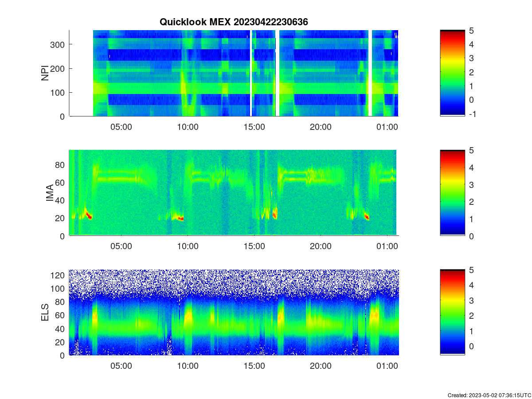Click the ELS y-axis label

(45, 313)
